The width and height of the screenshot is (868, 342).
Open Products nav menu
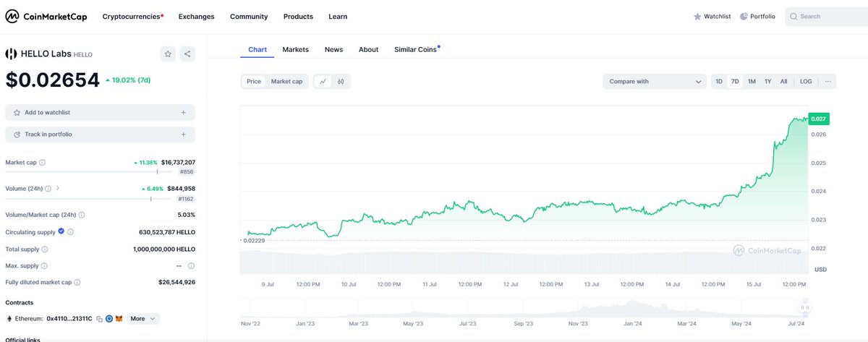[298, 17]
